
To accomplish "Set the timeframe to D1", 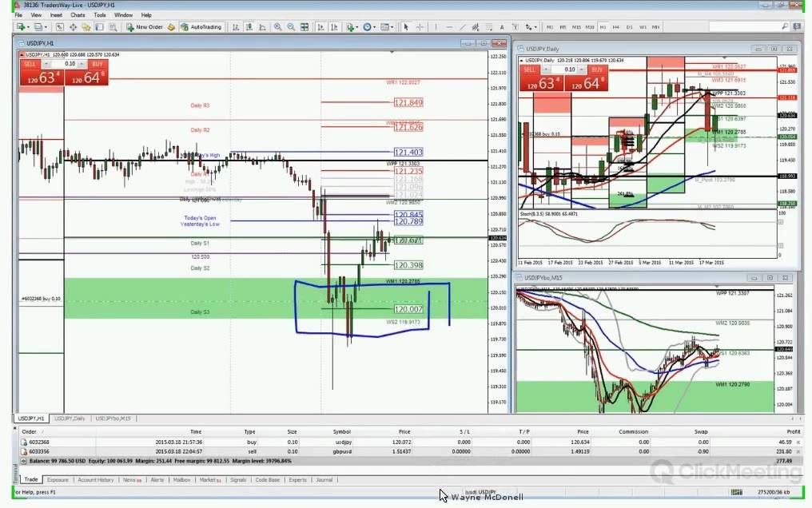I will (629, 27).
